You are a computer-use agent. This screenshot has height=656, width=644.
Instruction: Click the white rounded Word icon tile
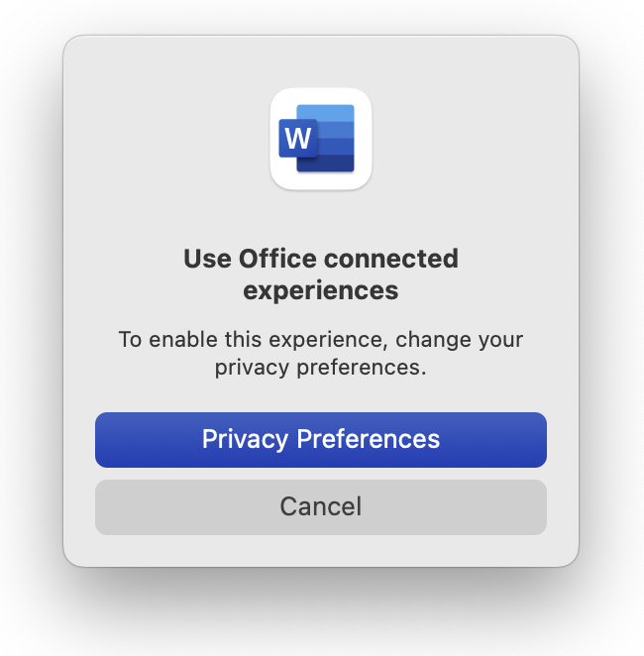click(321, 139)
